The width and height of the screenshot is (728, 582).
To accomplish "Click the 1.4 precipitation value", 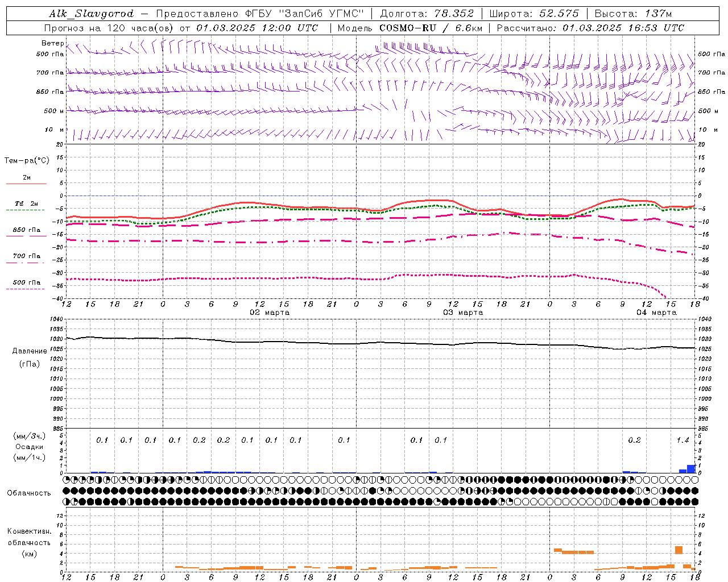I will (x=682, y=440).
